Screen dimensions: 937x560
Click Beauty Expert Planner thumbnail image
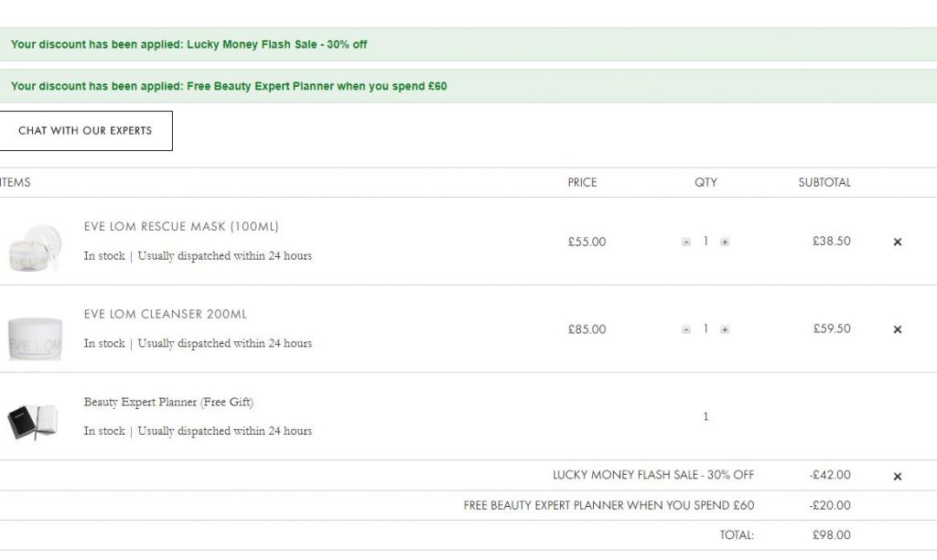point(33,420)
